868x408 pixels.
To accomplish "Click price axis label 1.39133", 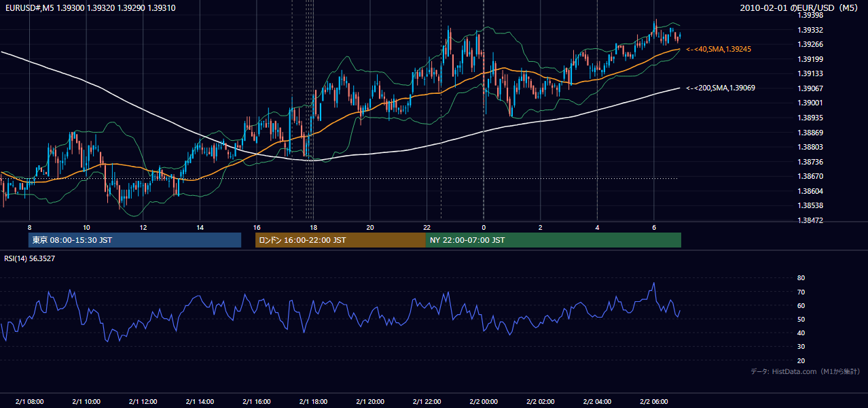I will (x=810, y=73).
